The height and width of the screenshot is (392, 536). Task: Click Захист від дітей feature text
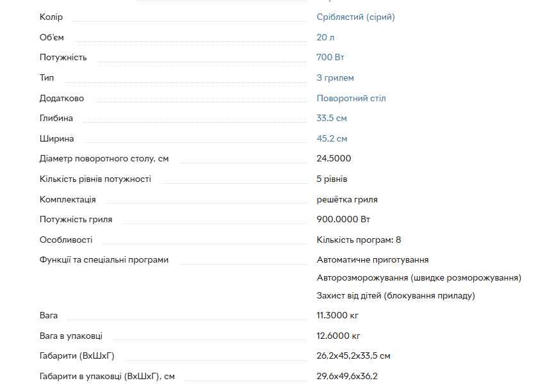[x=395, y=296]
